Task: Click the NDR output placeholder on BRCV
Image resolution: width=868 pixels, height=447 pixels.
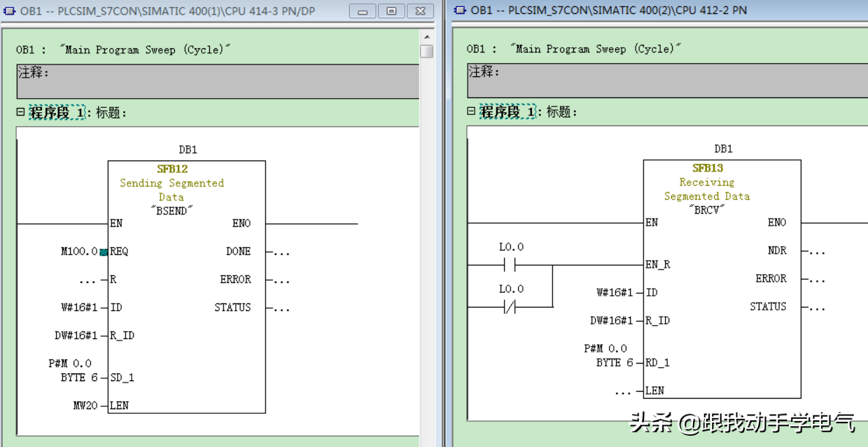Action: click(x=817, y=251)
